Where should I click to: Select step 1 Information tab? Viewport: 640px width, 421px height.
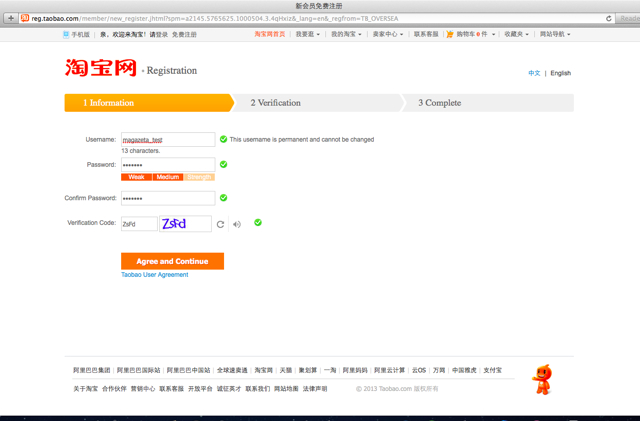[149, 103]
